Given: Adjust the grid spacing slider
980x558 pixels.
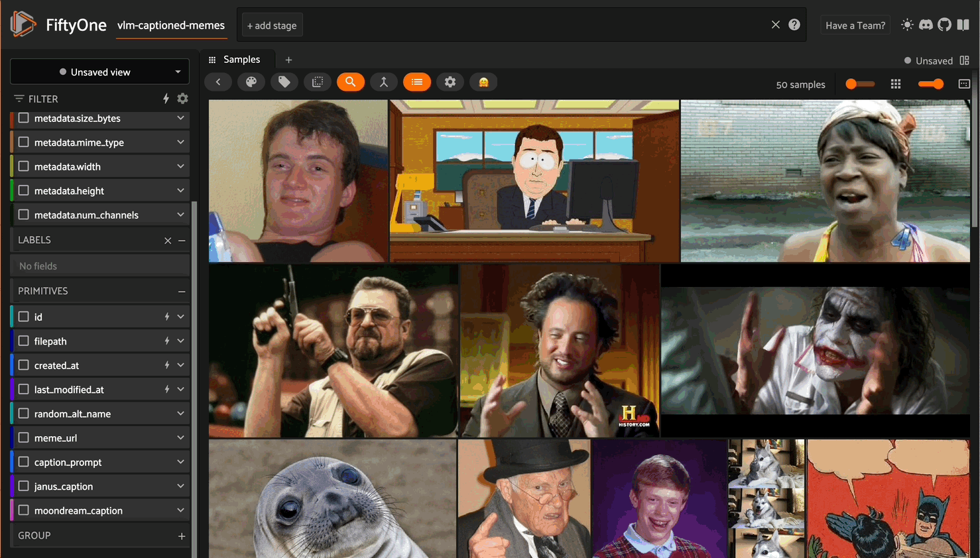Looking at the screenshot, I should click(x=860, y=84).
